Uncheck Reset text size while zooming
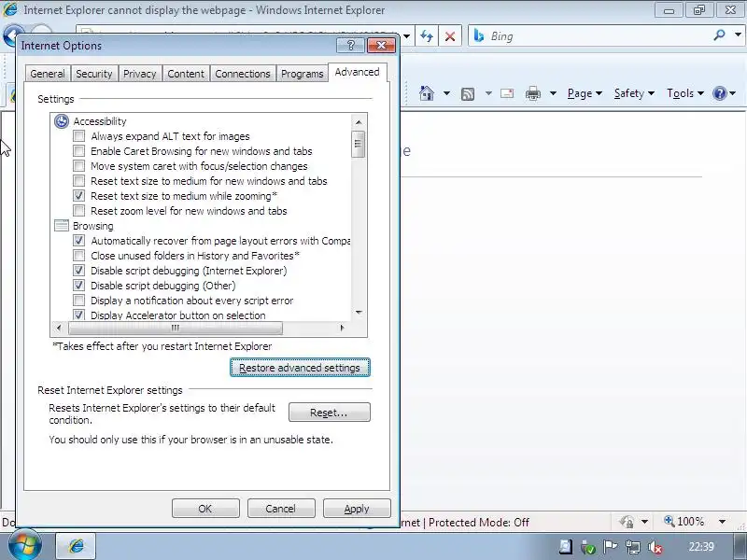 (x=79, y=196)
